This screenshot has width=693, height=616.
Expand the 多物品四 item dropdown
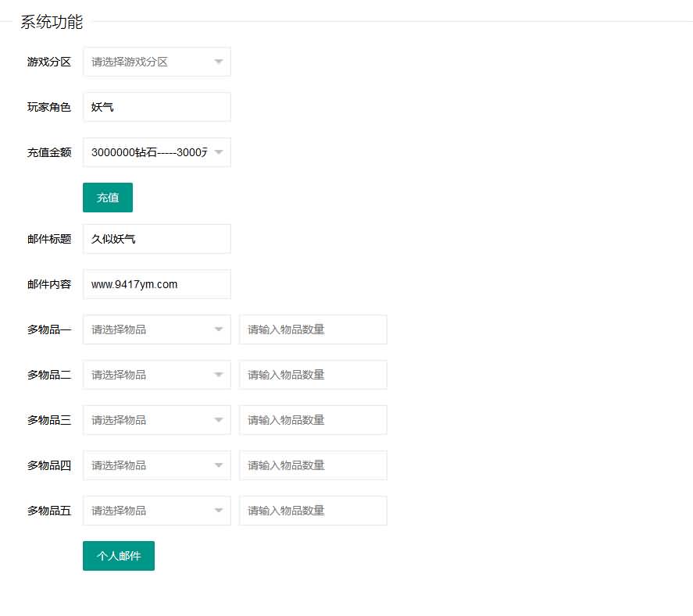(156, 465)
